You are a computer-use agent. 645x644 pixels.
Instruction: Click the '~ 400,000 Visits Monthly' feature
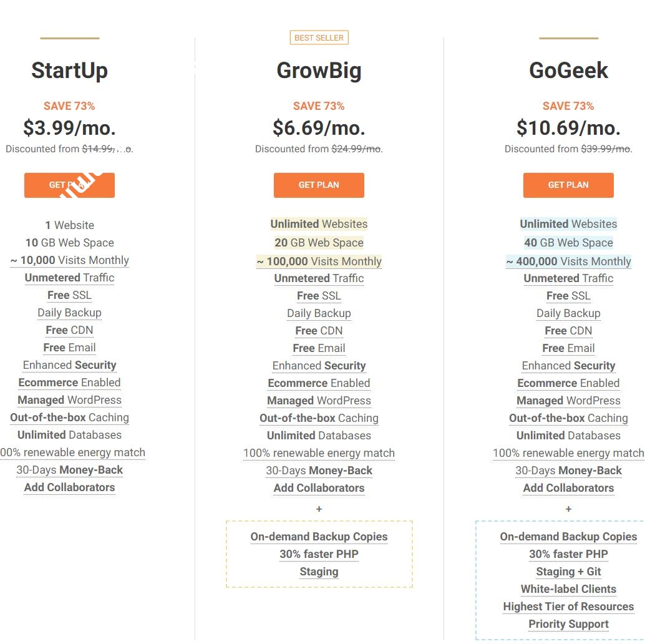click(x=568, y=261)
